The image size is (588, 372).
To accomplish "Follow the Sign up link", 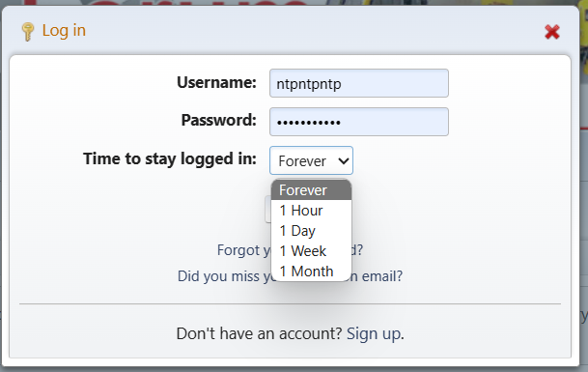I will coord(374,333).
